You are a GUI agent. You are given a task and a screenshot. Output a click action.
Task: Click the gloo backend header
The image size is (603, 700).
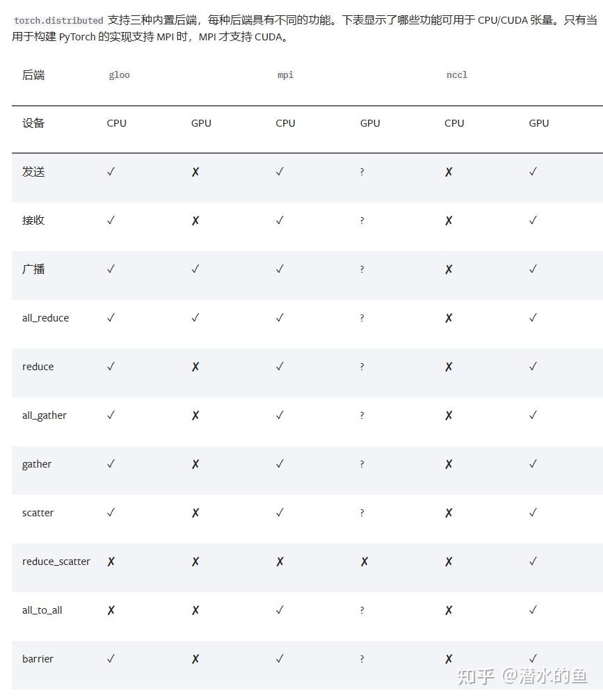(x=119, y=75)
